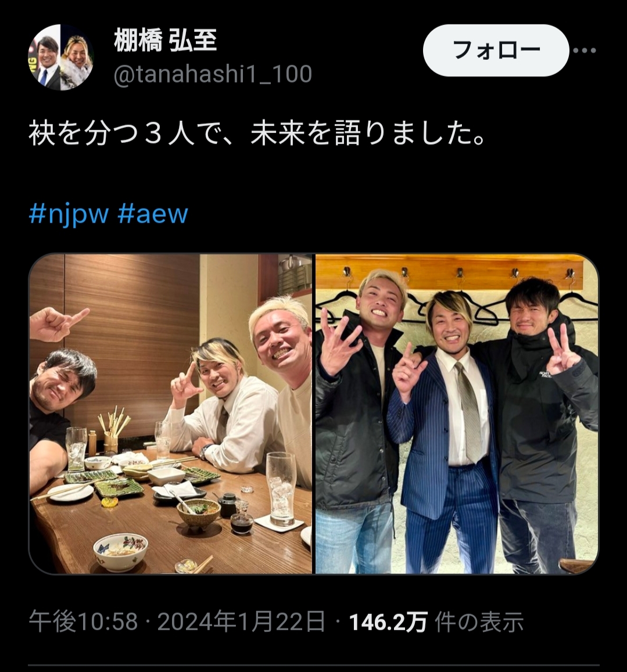627x672 pixels.
Task: Click the 午後10:58 post time
Action: coord(83,622)
